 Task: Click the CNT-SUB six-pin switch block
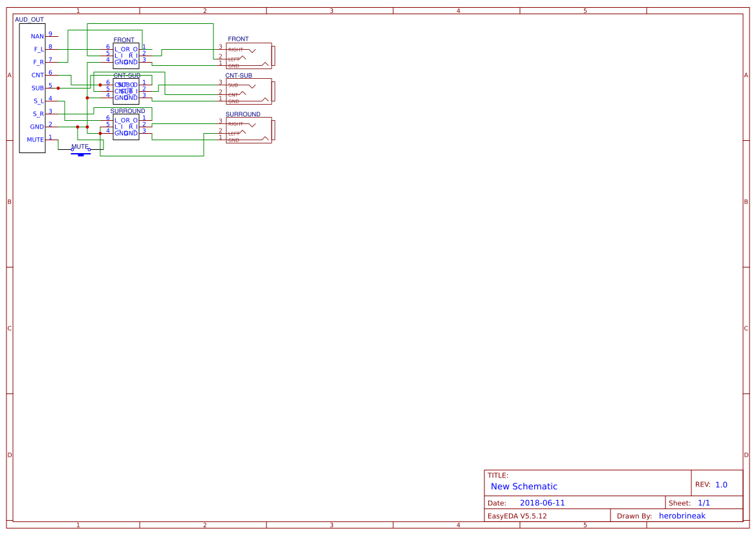click(126, 92)
